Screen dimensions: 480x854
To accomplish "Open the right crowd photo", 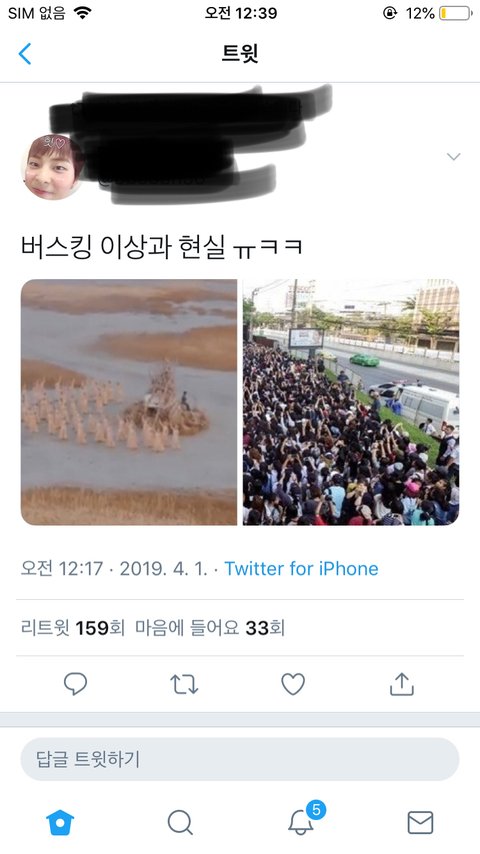I will [351, 402].
